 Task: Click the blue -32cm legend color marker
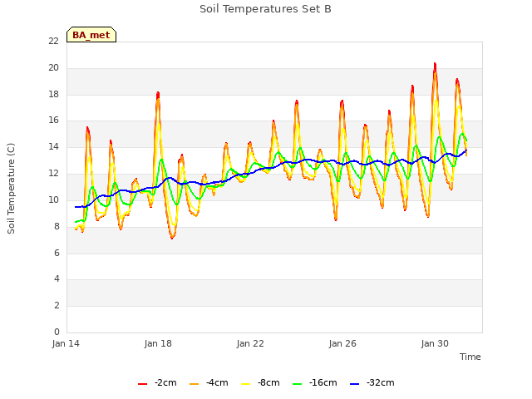point(355,384)
